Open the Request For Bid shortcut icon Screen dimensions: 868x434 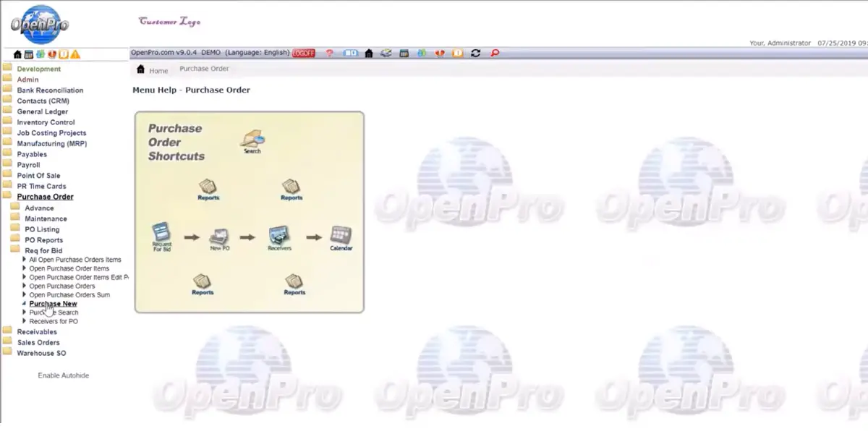[161, 237]
